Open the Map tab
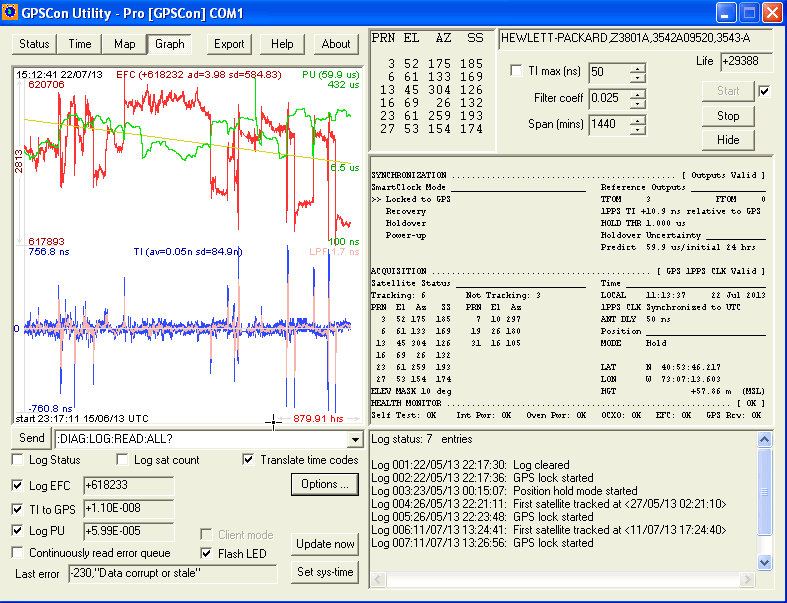Viewport: 787px width, 603px height. point(124,44)
